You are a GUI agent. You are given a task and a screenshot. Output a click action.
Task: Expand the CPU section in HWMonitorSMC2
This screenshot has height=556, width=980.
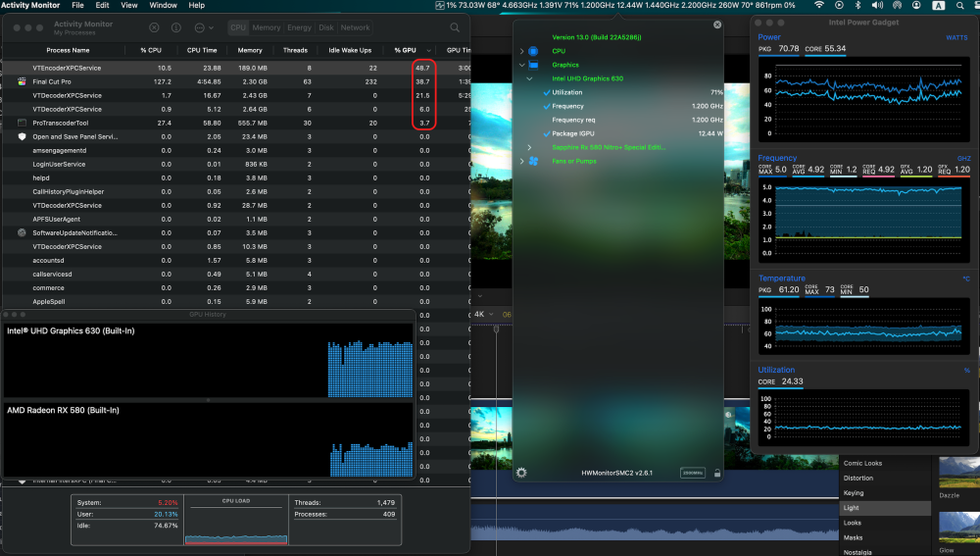522,51
